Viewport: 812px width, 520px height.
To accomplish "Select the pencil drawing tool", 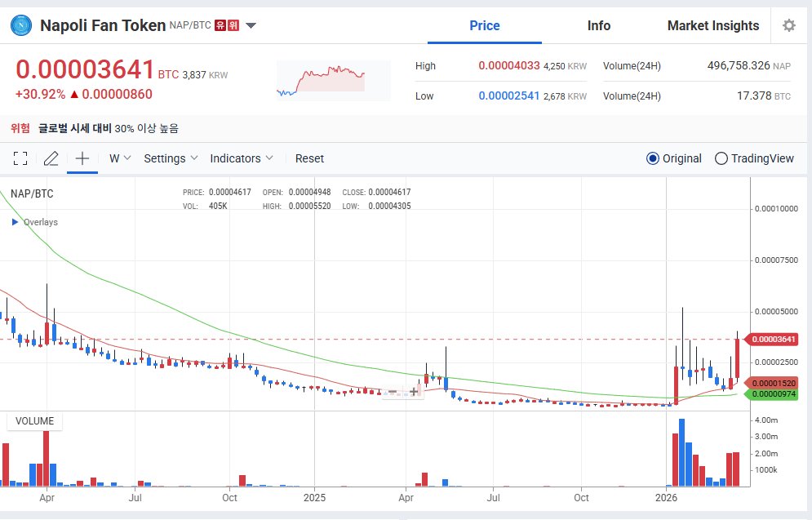I will (x=51, y=158).
